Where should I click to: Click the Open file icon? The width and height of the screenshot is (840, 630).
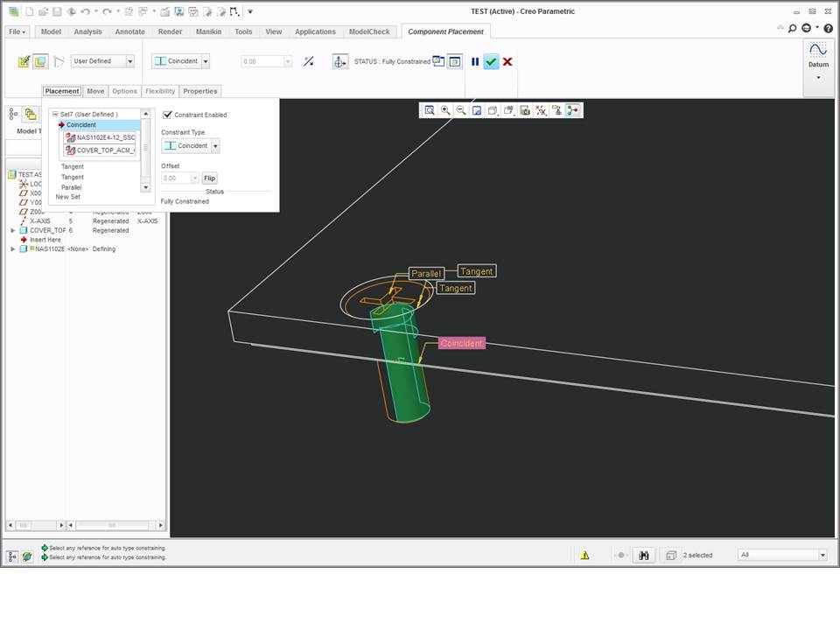pos(44,11)
